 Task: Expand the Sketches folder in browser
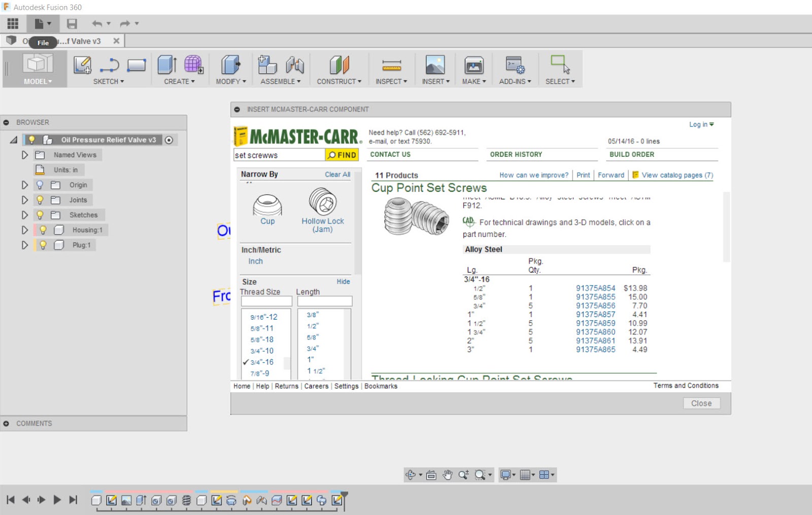click(x=25, y=215)
